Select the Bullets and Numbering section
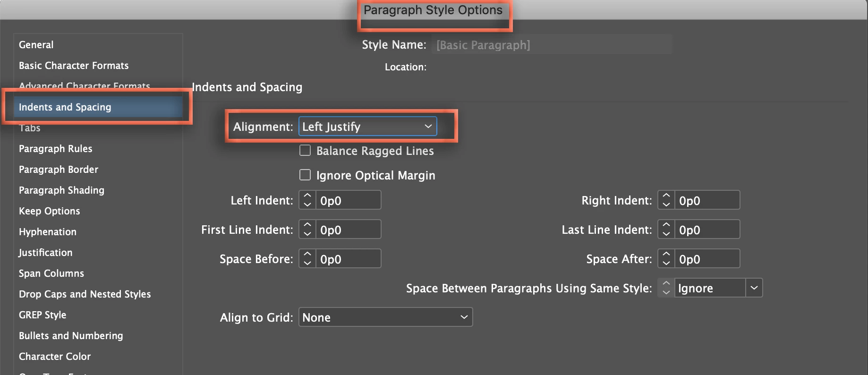Image resolution: width=868 pixels, height=375 pixels. pos(71,336)
